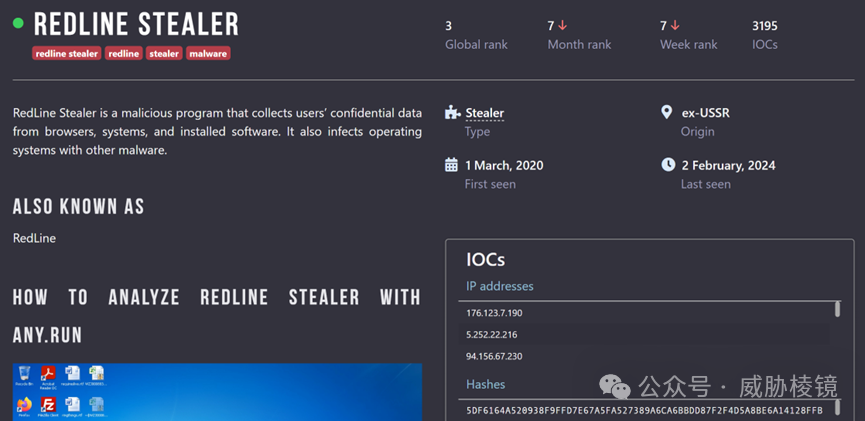
Task: Click the Global rank value 3
Action: pos(448,25)
